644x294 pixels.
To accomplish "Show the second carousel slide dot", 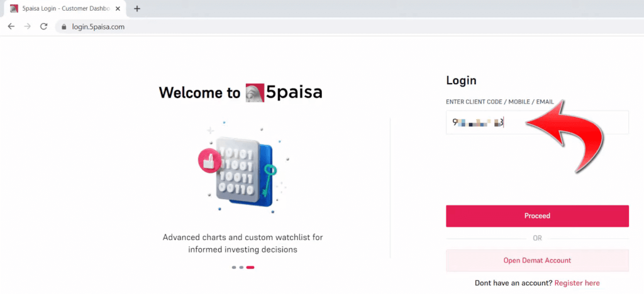I will click(x=241, y=268).
